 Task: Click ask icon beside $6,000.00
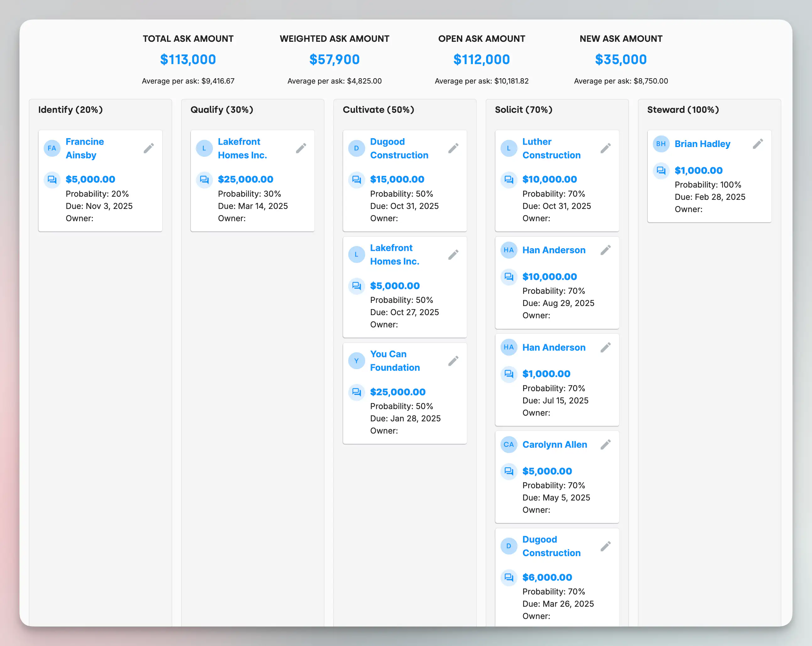pos(508,578)
